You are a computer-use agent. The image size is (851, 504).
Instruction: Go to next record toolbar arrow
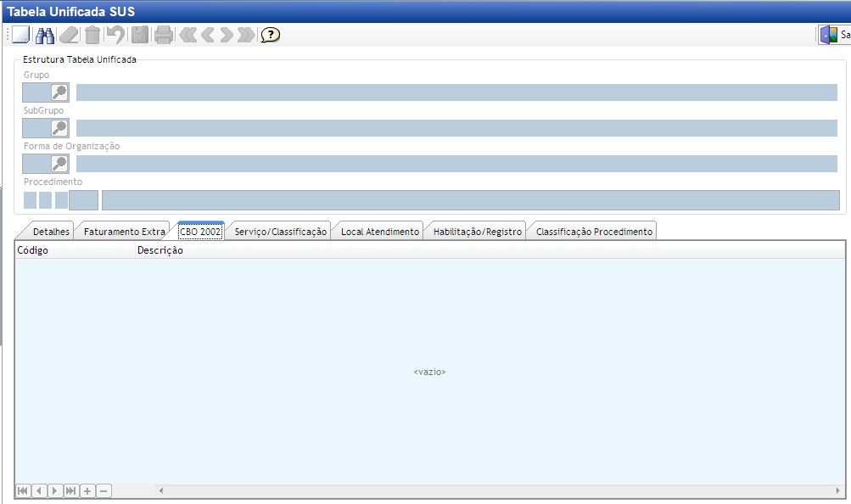tap(227, 36)
